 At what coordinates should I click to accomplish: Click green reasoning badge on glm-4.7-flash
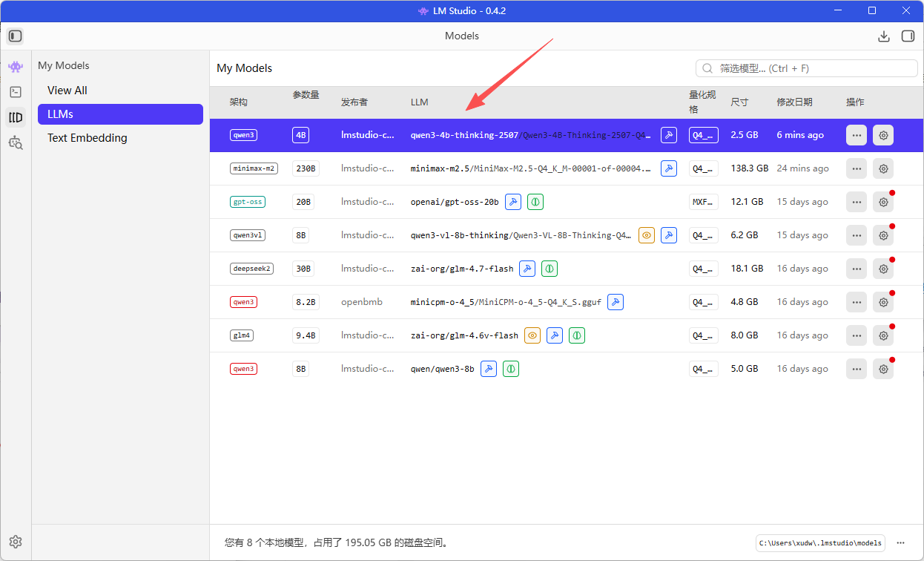click(550, 269)
